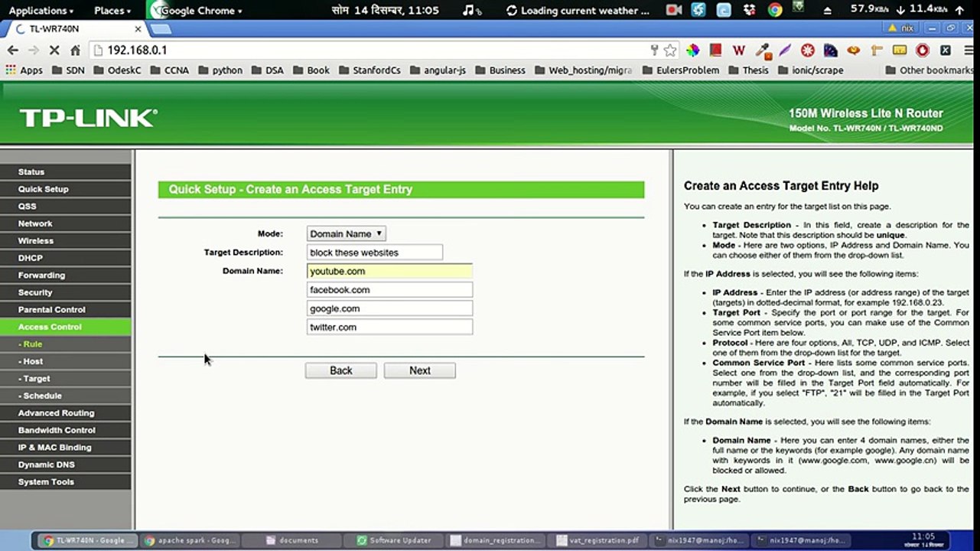The height and width of the screenshot is (551, 980).
Task: Click the Dropbox tray icon
Action: (750, 10)
